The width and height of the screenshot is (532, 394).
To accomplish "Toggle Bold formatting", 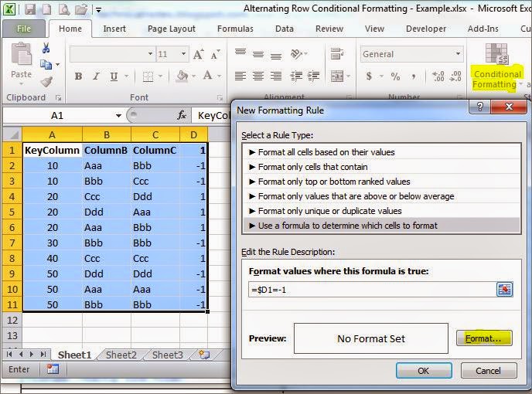I will pos(78,76).
